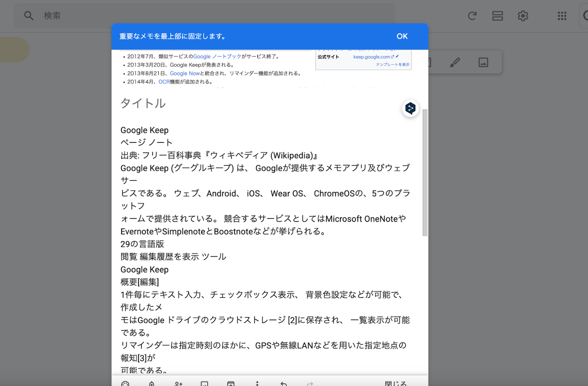The image size is (588, 386).
Task: Click the line starting ォームで提供されている。
Action: click(x=263, y=218)
